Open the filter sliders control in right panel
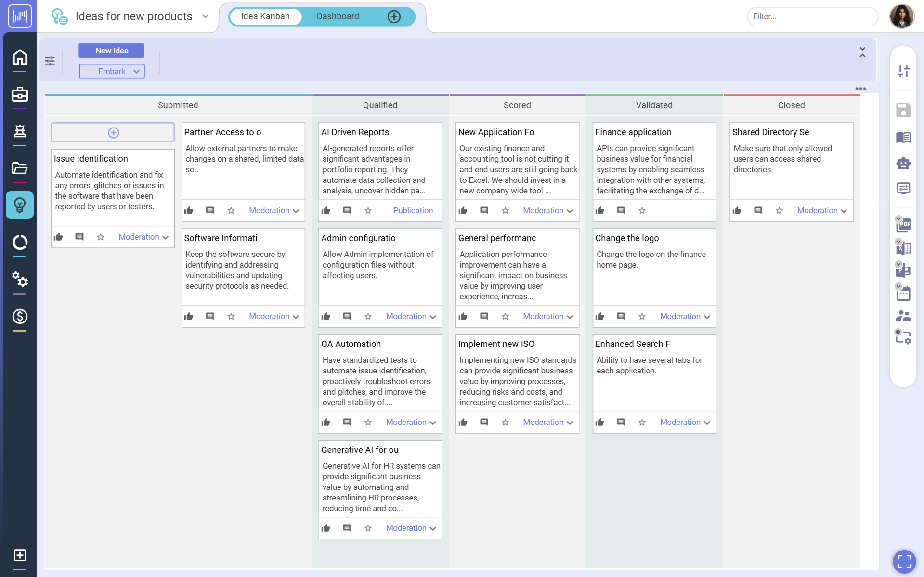 (x=904, y=71)
